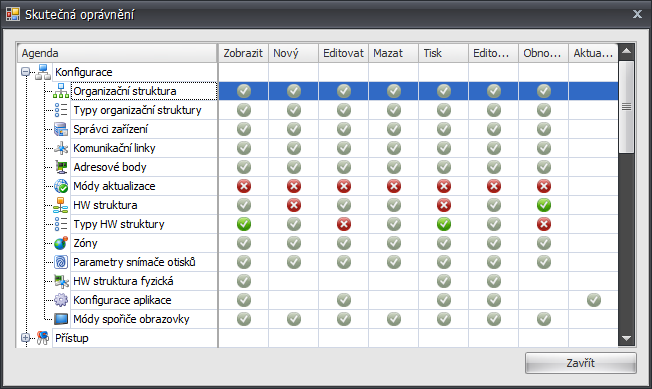This screenshot has width=652, height=389.
Task: Click the Obno... column header
Action: pos(543,53)
